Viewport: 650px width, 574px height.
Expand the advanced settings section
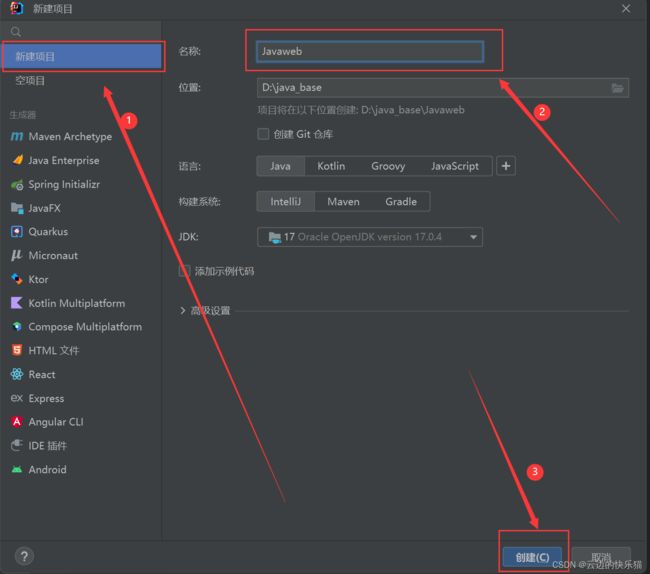[x=182, y=310]
